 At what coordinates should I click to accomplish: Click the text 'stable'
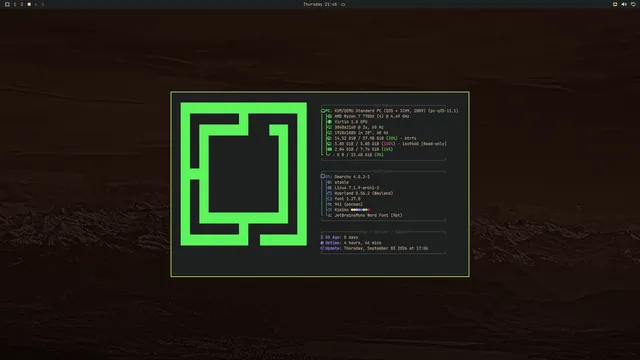click(342, 182)
